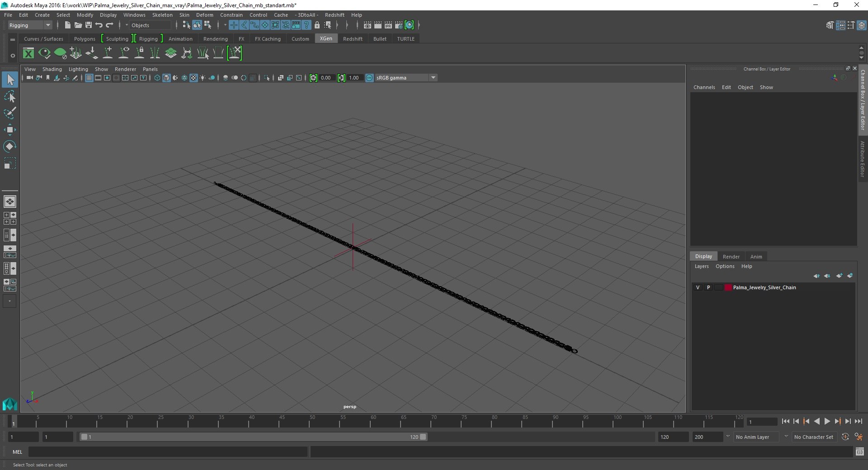Image resolution: width=868 pixels, height=470 pixels.
Task: Toggle color management ON button
Action: (x=369, y=78)
